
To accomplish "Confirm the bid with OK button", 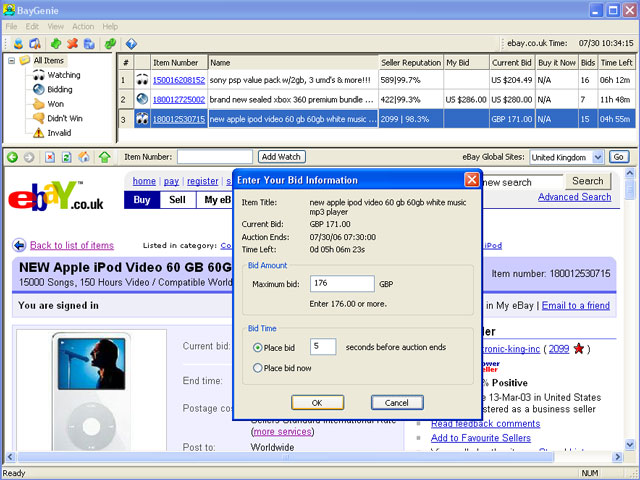I will click(x=317, y=403).
